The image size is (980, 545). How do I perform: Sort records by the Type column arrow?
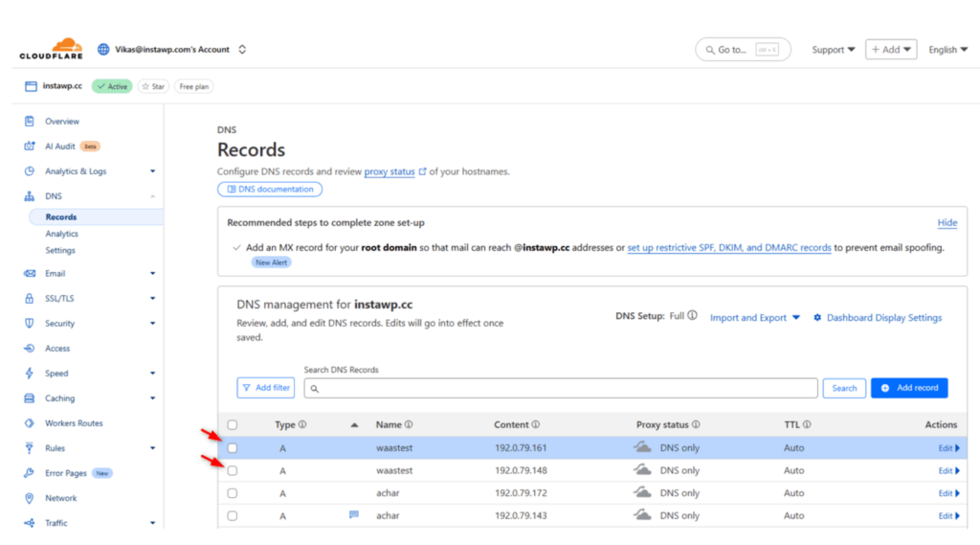point(354,425)
